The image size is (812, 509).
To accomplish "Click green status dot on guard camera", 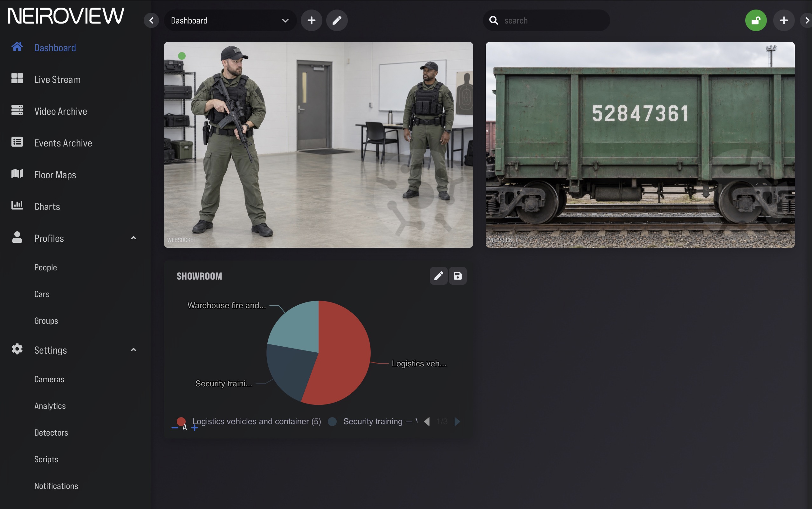I will click(x=182, y=56).
